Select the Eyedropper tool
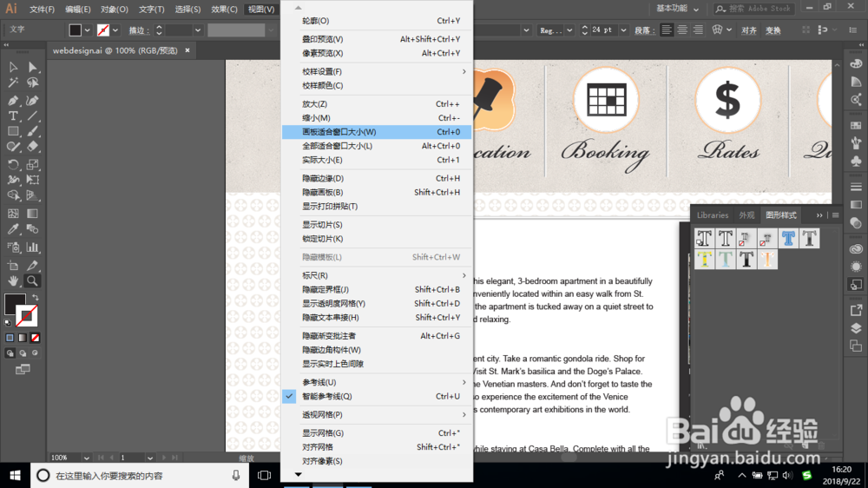Image resolution: width=868 pixels, height=488 pixels. (13, 228)
